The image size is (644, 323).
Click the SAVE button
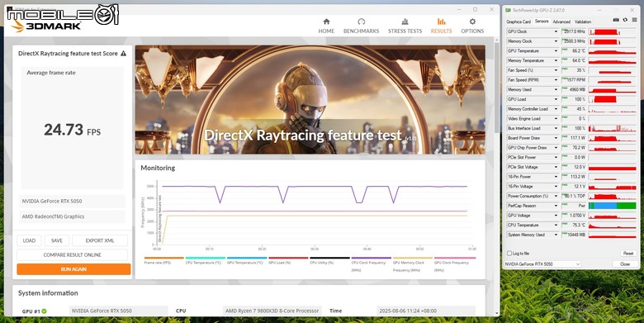pyautogui.click(x=57, y=240)
